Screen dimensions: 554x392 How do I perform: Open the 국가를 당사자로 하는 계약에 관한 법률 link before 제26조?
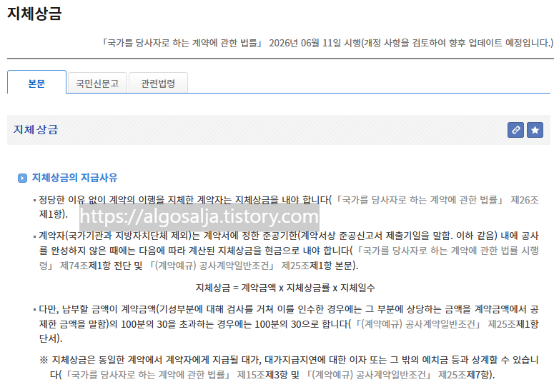coord(418,200)
